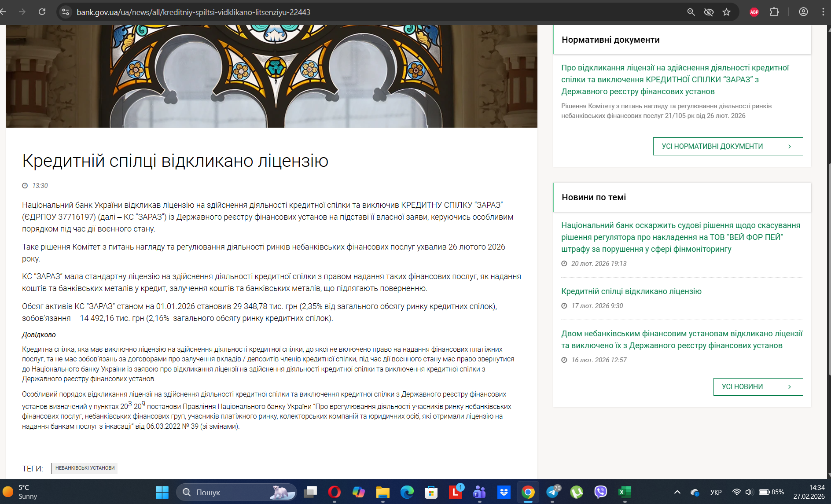Open the Wi-Fi network tray icon
The width and height of the screenshot is (831, 504).
(x=736, y=492)
